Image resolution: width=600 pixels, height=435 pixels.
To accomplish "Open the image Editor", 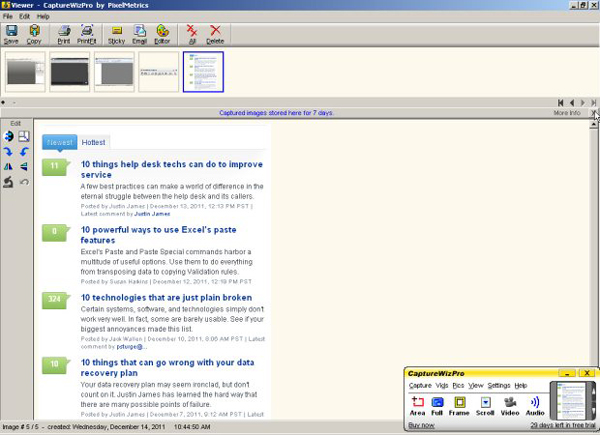I will pos(163,34).
